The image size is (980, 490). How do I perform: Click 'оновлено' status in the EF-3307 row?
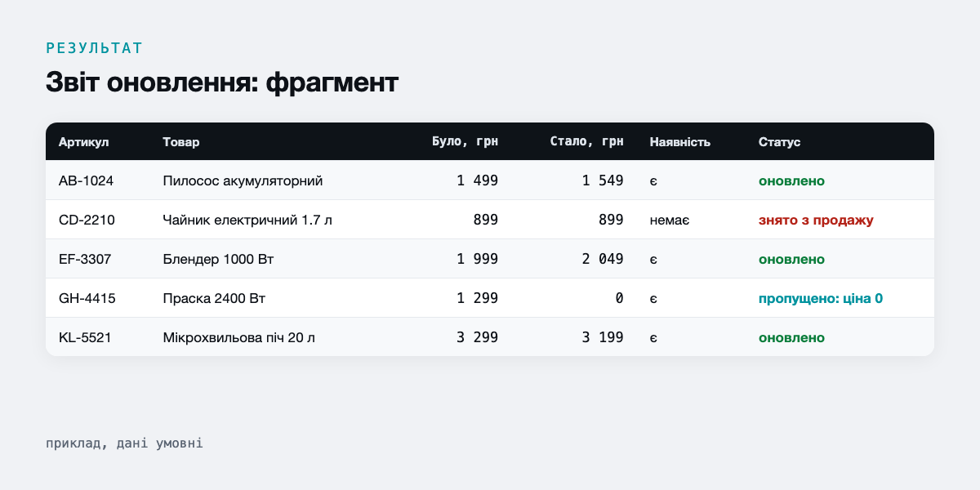tap(791, 259)
